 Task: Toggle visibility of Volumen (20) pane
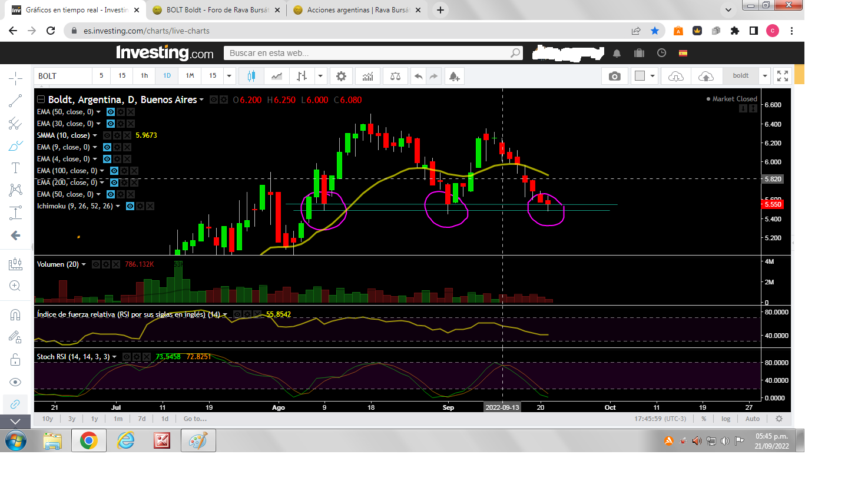(x=96, y=264)
